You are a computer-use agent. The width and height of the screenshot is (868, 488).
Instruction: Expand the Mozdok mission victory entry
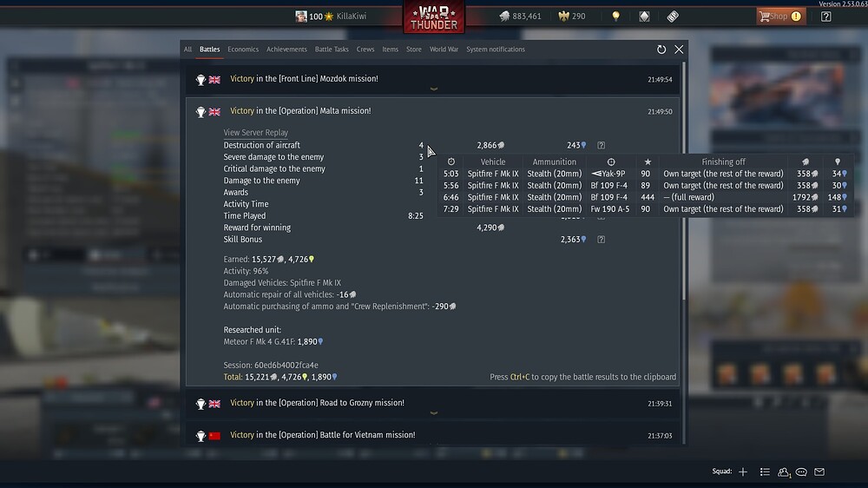click(x=433, y=79)
